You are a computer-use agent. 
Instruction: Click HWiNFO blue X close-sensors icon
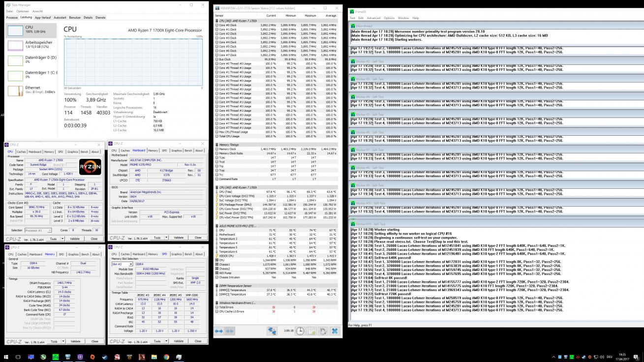(335, 332)
